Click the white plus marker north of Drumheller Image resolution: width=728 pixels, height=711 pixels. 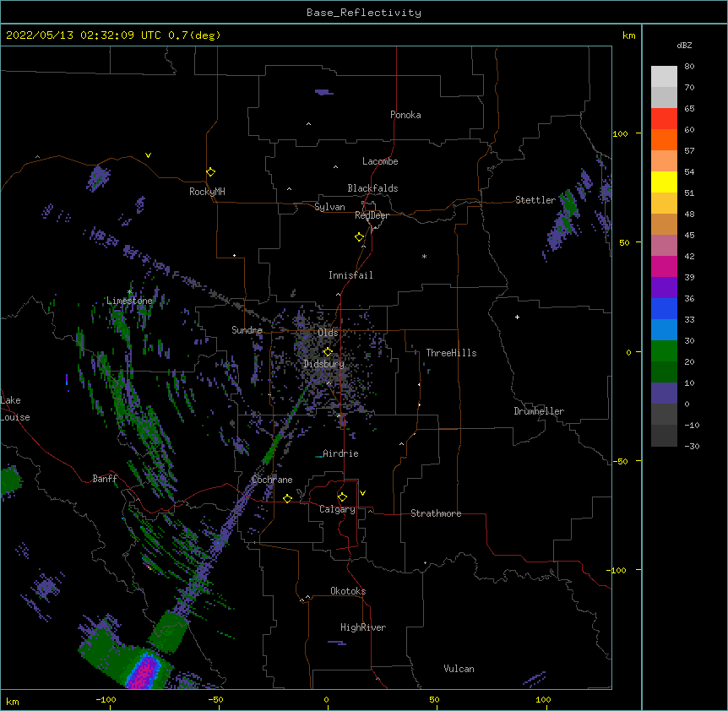click(x=517, y=317)
